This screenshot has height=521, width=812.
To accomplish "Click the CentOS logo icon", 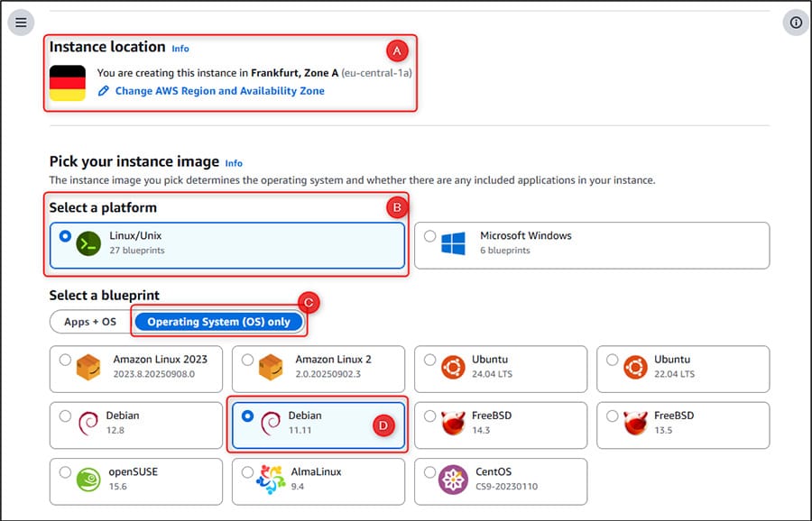I will pyautogui.click(x=453, y=479).
